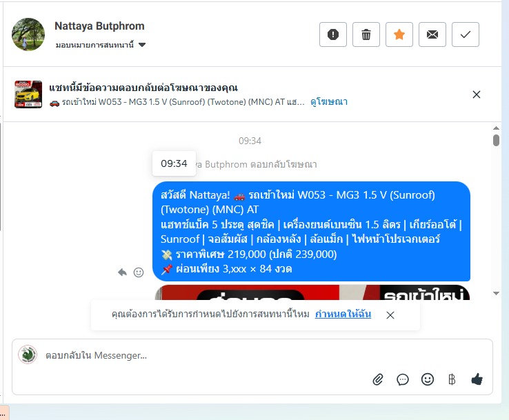Mark conversation as spam using the exclamation icon
Screen dimensions: 509x420
(333, 34)
